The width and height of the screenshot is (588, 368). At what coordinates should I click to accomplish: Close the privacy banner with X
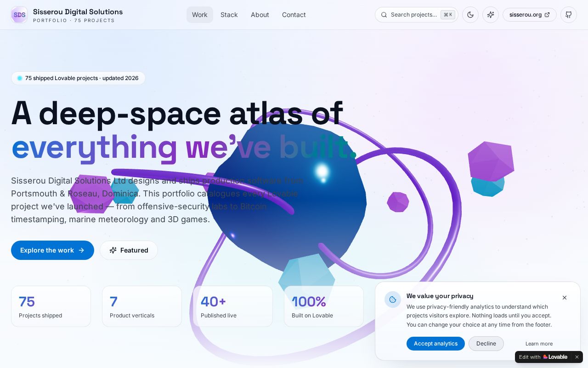pos(565,298)
